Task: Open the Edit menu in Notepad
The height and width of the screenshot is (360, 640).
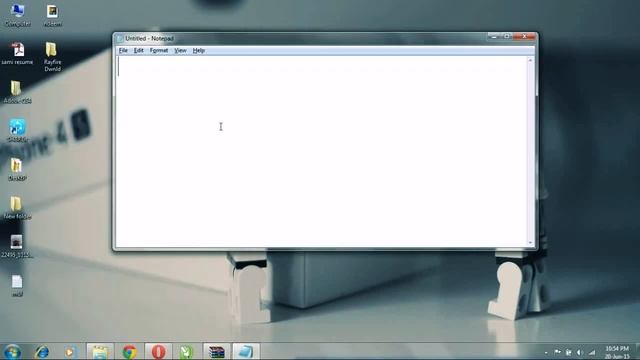Action: (x=138, y=51)
